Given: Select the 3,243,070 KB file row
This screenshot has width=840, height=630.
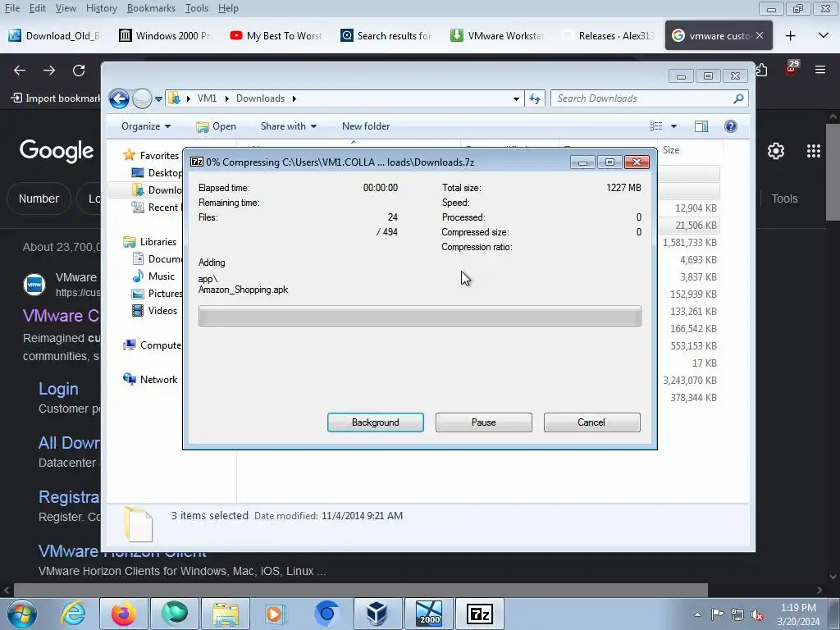Looking at the screenshot, I should pyautogui.click(x=689, y=381).
